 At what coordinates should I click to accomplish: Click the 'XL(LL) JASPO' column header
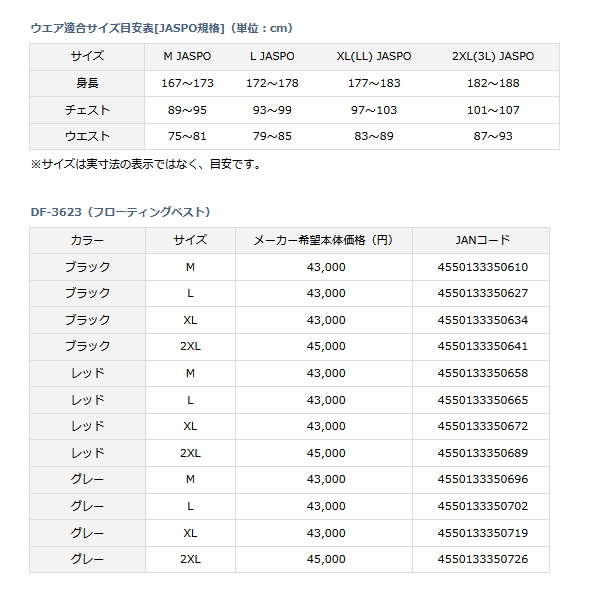[374, 56]
